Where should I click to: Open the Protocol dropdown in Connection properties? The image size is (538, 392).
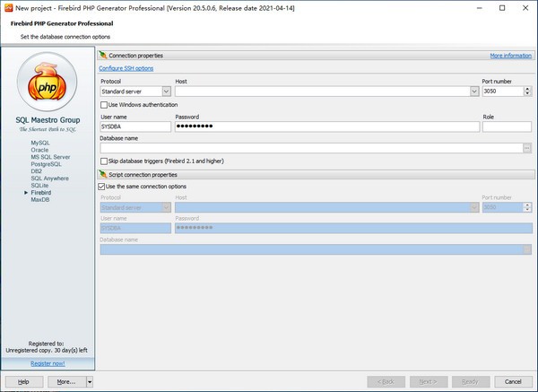(166, 91)
